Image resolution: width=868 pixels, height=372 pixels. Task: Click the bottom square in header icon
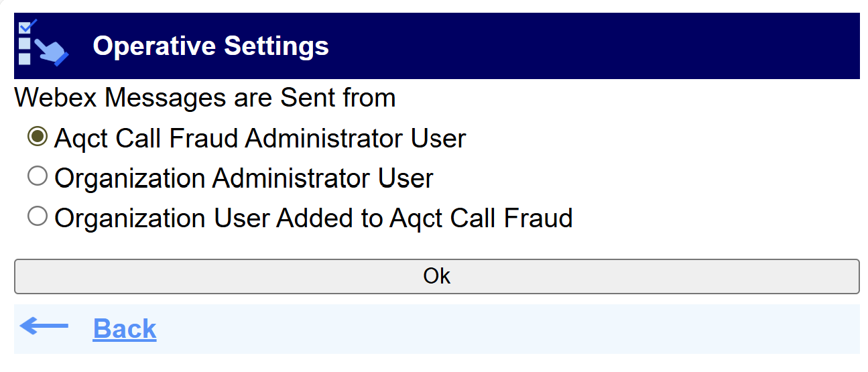coord(24,58)
